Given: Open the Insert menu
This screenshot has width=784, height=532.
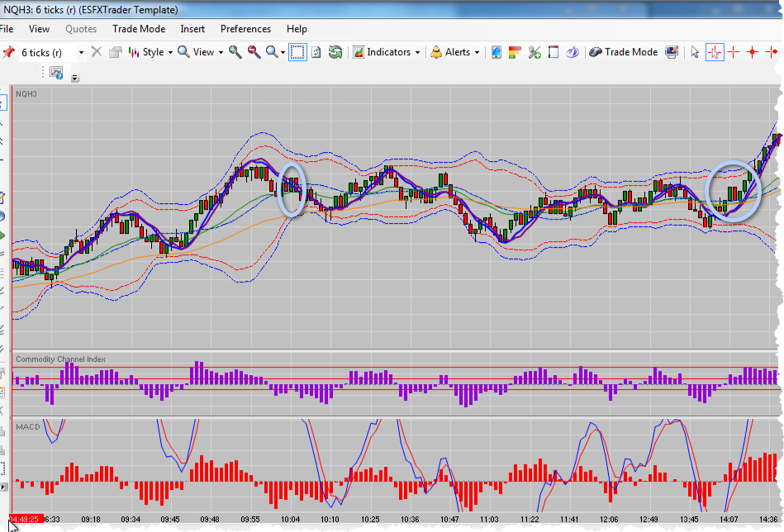Looking at the screenshot, I should [x=192, y=29].
